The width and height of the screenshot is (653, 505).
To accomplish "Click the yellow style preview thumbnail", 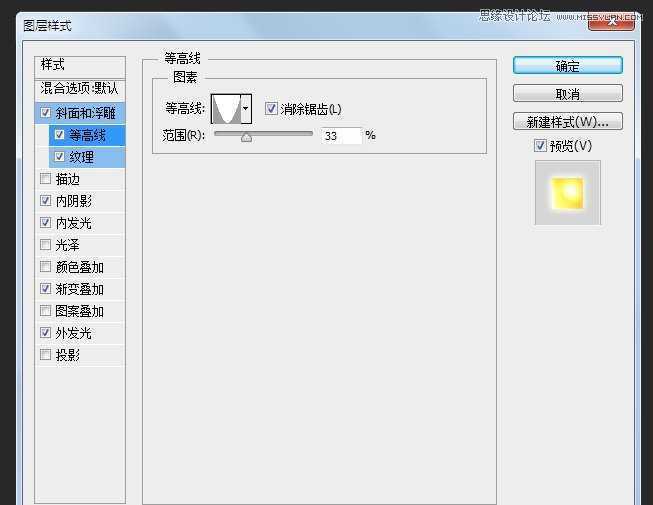I will click(568, 193).
